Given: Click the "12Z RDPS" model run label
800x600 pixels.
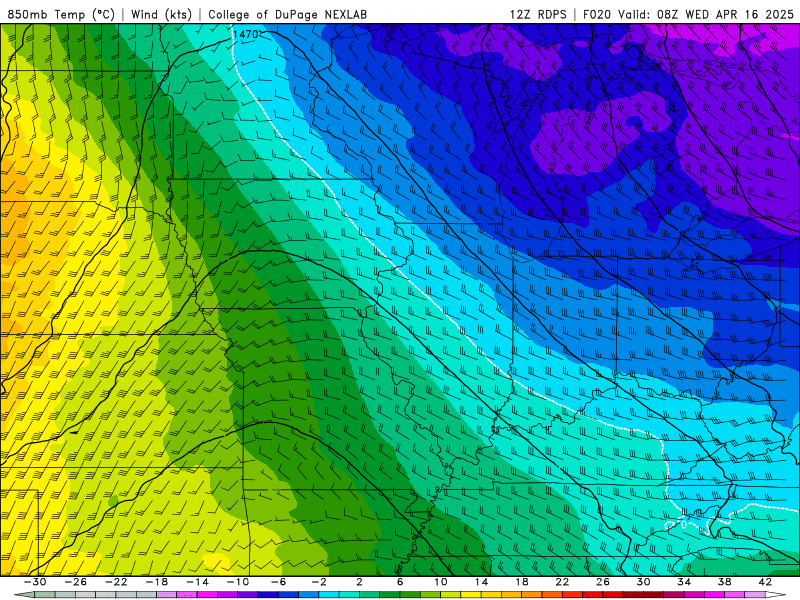Looking at the screenshot, I should coord(538,14).
